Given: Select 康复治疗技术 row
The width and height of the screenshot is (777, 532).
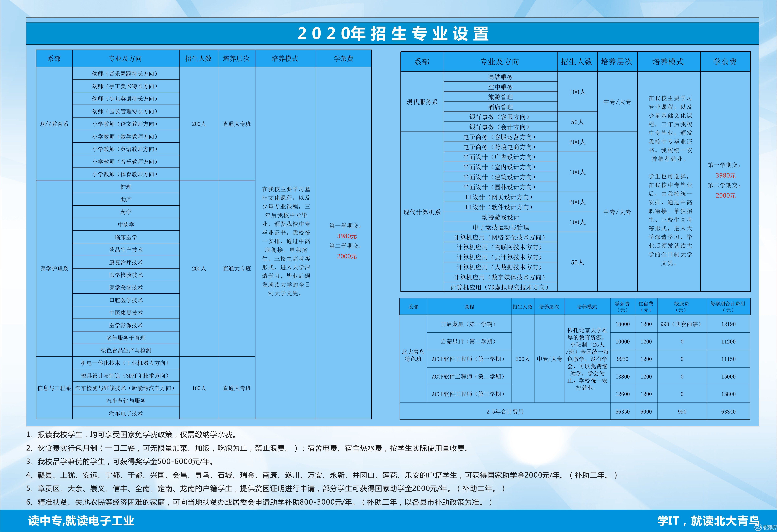Looking at the screenshot, I should click(126, 262).
